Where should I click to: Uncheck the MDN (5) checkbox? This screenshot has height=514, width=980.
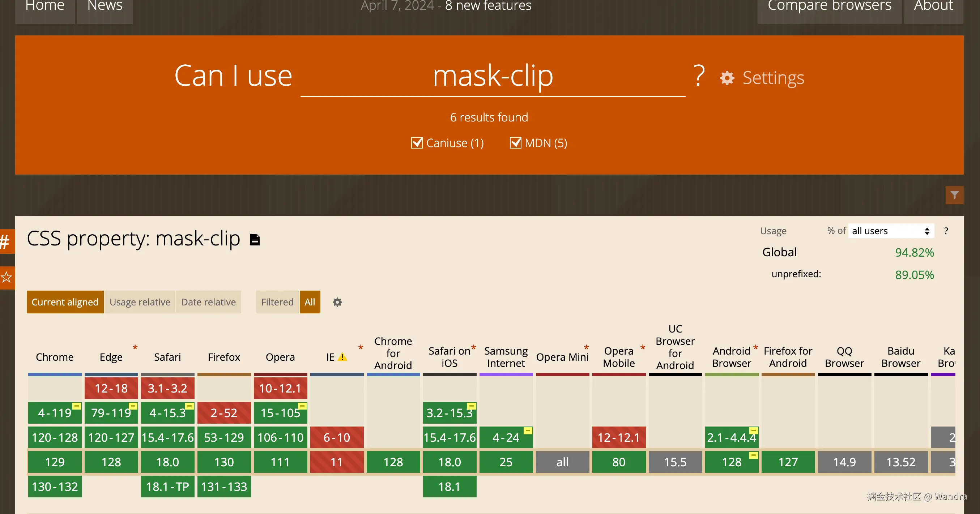click(515, 143)
